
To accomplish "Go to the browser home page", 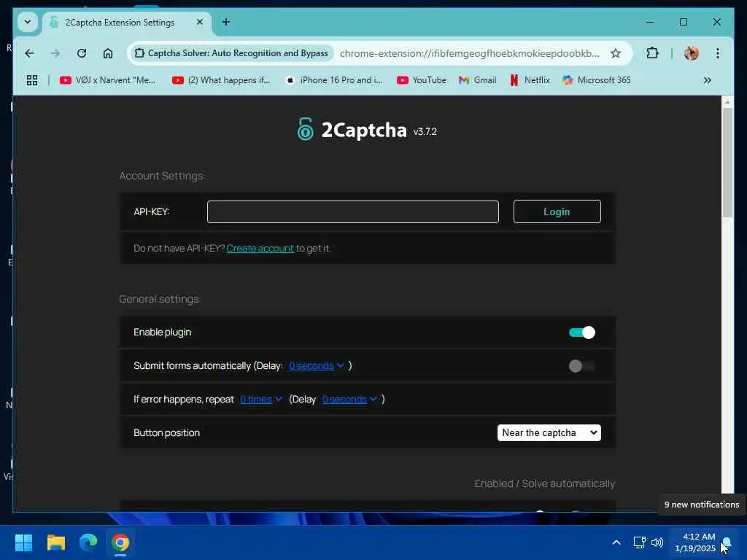I will tap(108, 53).
